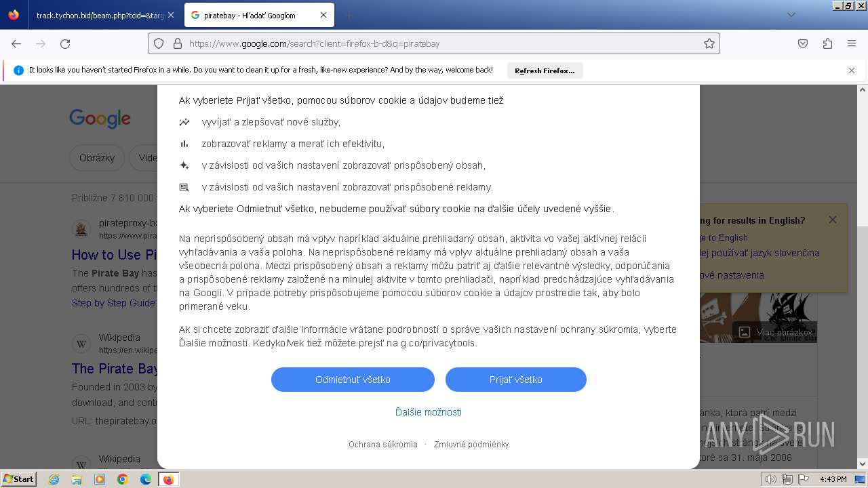Image resolution: width=868 pixels, height=488 pixels.
Task: Open Step by Step Guide link
Action: 113,303
